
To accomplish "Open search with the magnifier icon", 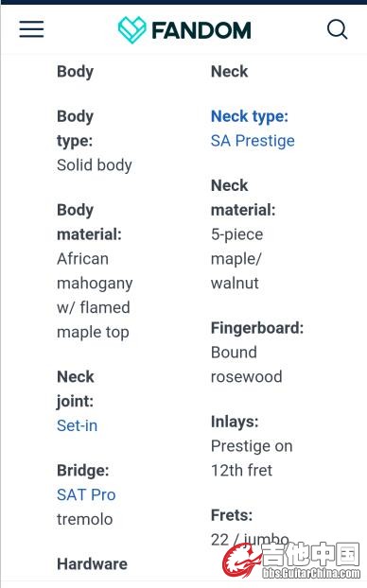I will [x=337, y=29].
